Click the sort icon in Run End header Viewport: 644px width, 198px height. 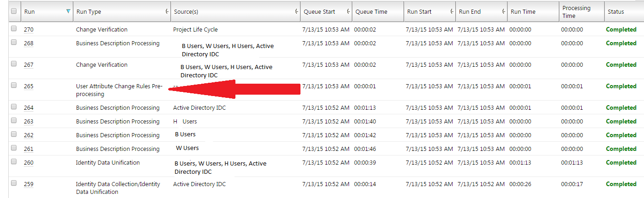coord(503,12)
